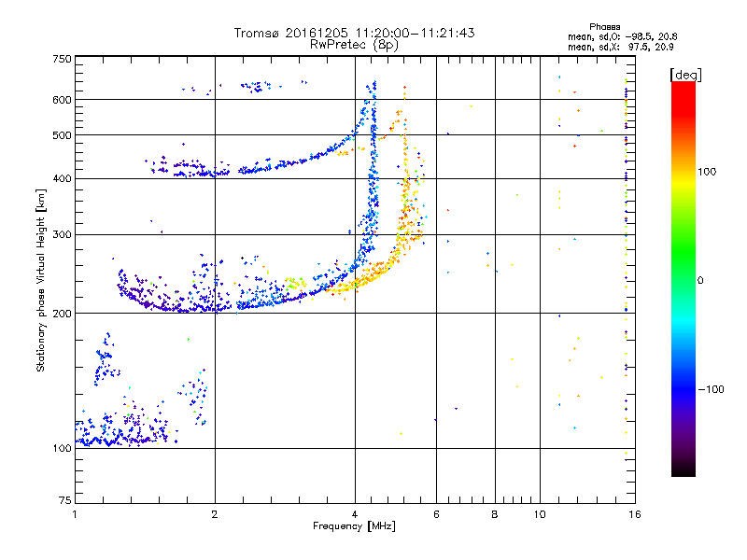The height and width of the screenshot is (560, 747).
Task: Pick the black bottom of the phase colorbar
Action: [684, 469]
